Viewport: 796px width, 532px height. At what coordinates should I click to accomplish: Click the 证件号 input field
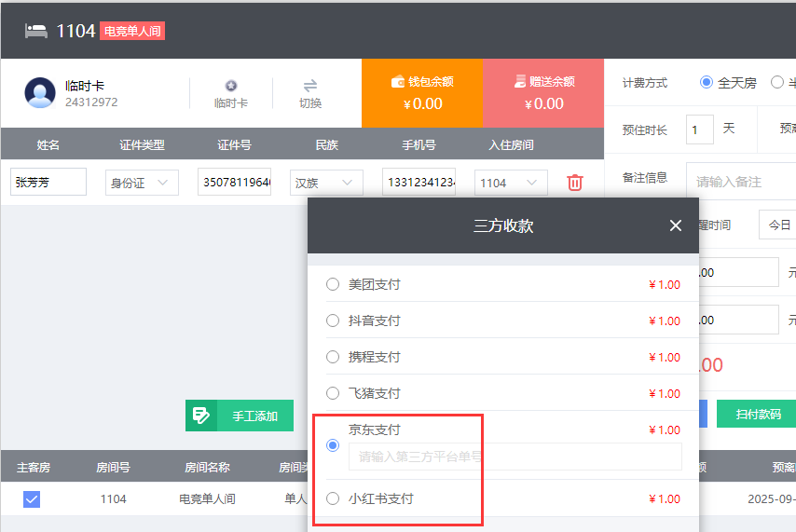(235, 182)
